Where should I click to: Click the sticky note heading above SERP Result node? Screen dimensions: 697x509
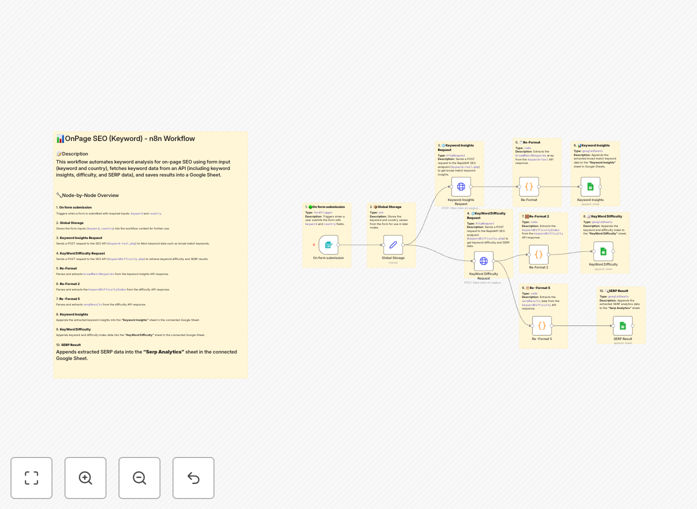pos(614,291)
